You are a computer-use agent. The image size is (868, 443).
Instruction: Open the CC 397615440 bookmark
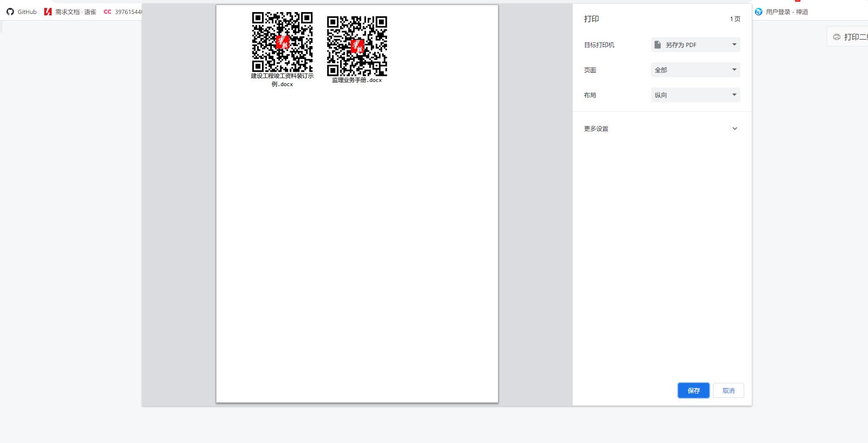pos(123,12)
